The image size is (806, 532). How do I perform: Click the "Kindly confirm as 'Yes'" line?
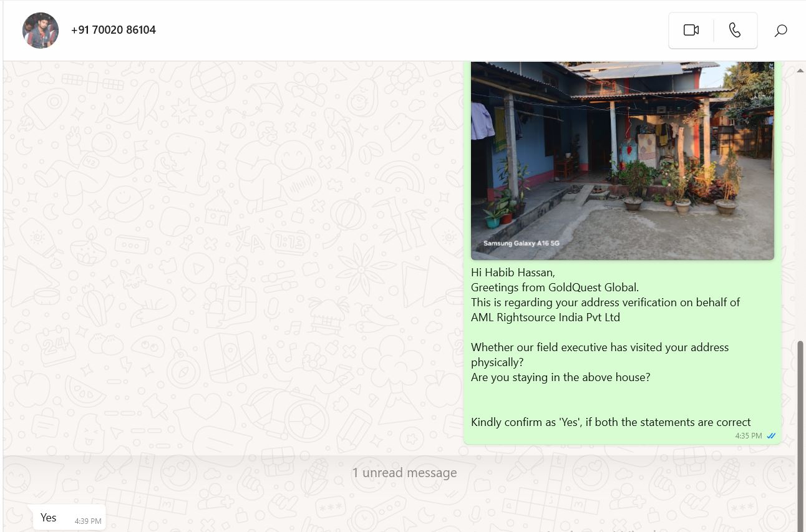(611, 422)
